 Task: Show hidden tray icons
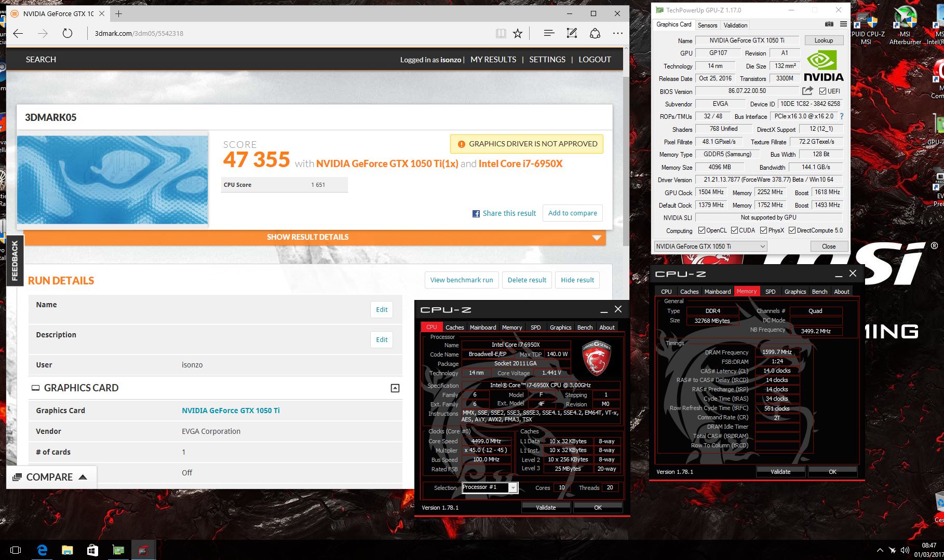tap(880, 550)
